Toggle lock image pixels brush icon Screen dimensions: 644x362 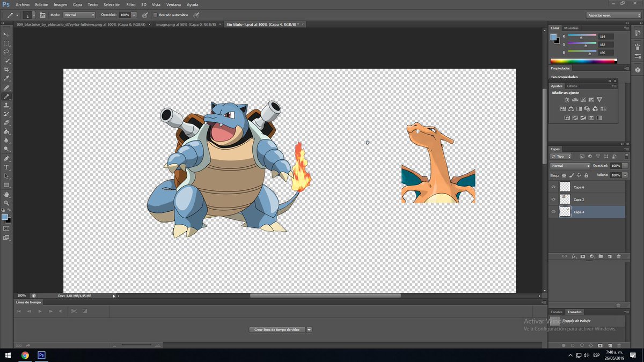click(572, 175)
